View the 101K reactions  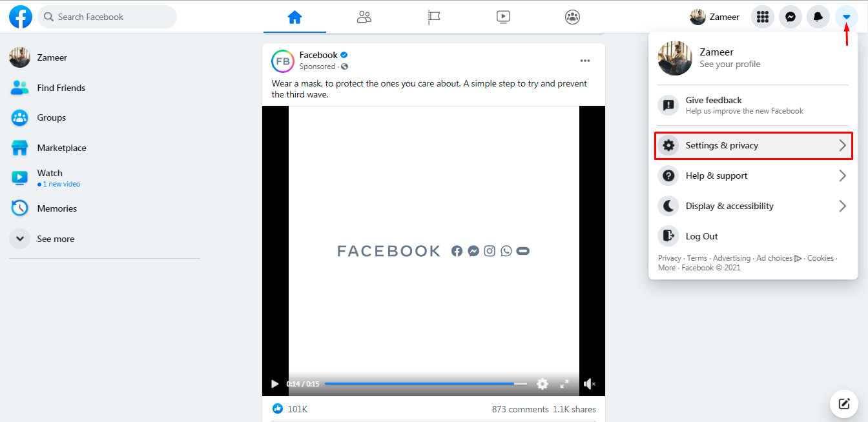click(298, 409)
